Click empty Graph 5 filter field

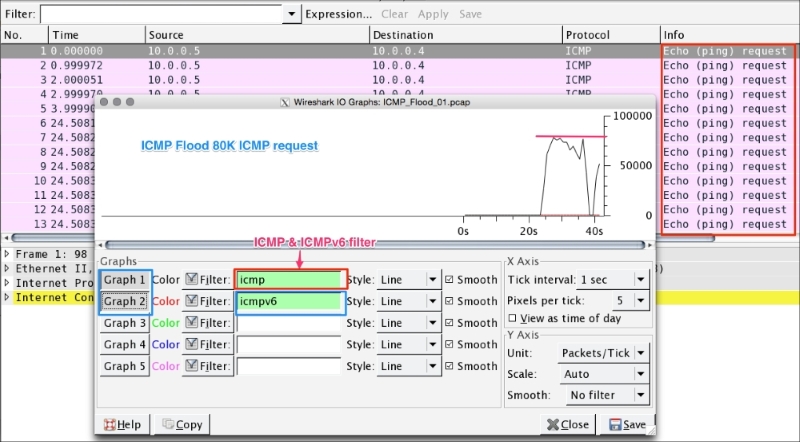(289, 366)
